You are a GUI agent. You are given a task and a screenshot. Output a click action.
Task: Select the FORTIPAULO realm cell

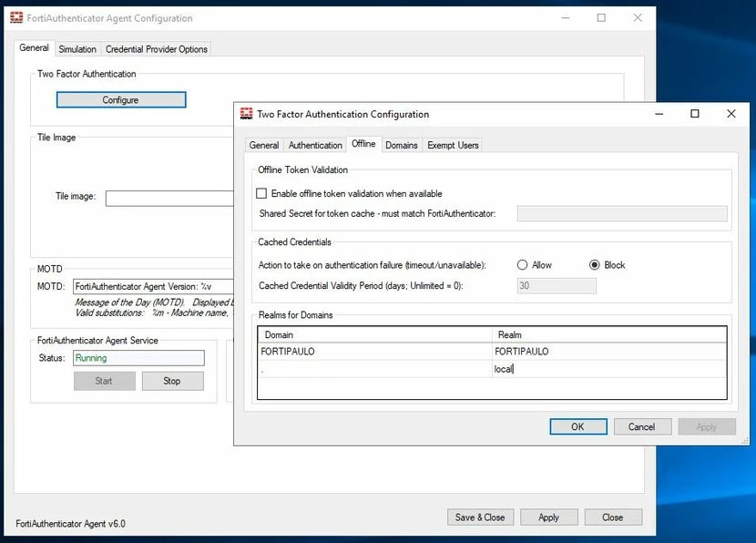[x=609, y=352]
